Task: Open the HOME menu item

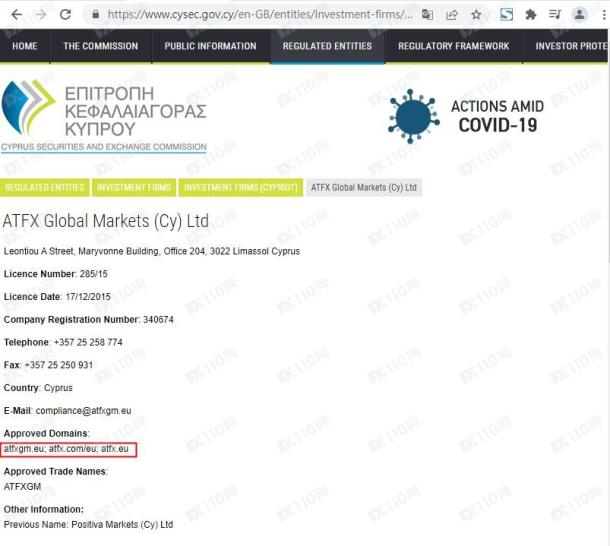Action: point(25,46)
